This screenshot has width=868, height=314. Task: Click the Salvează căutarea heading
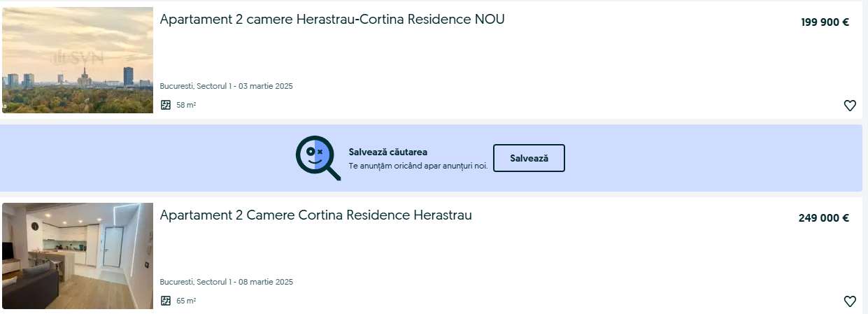tap(388, 152)
